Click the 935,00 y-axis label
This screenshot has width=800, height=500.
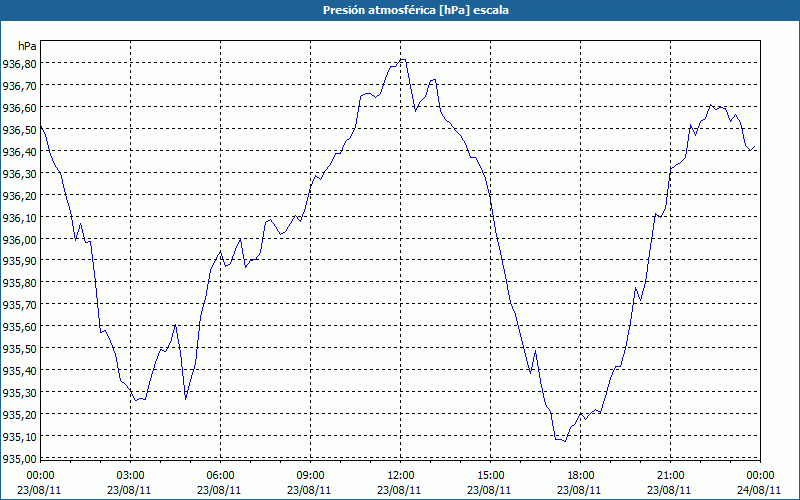pyautogui.click(x=19, y=458)
